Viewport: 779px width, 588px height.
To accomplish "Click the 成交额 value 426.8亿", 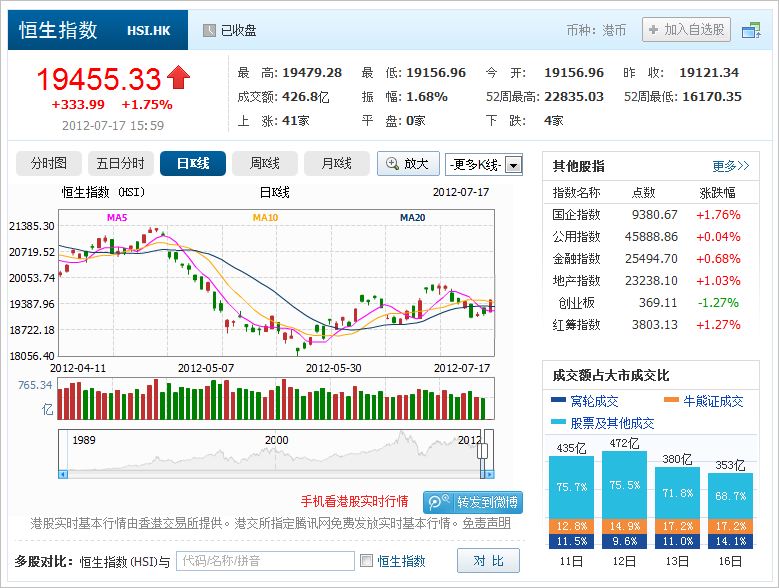I will pyautogui.click(x=306, y=96).
